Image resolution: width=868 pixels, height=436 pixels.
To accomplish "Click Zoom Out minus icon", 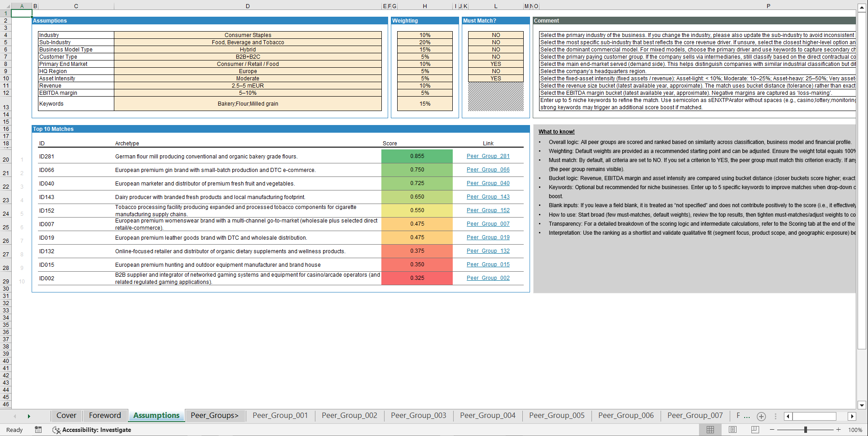I will 772,430.
